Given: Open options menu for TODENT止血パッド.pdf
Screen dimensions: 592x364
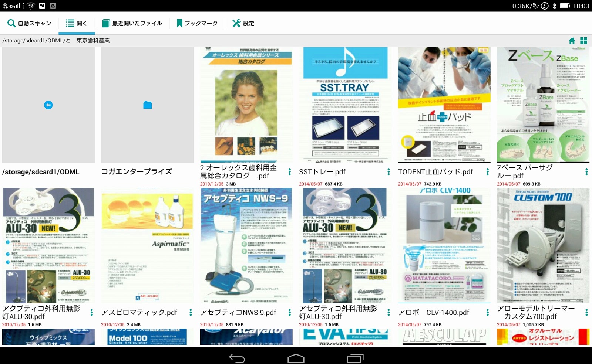Looking at the screenshot, I should click(x=488, y=172).
